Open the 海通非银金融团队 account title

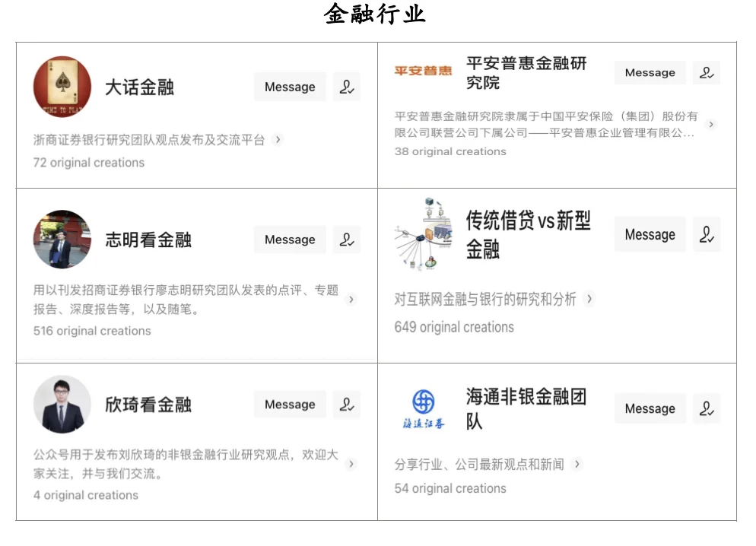click(526, 408)
